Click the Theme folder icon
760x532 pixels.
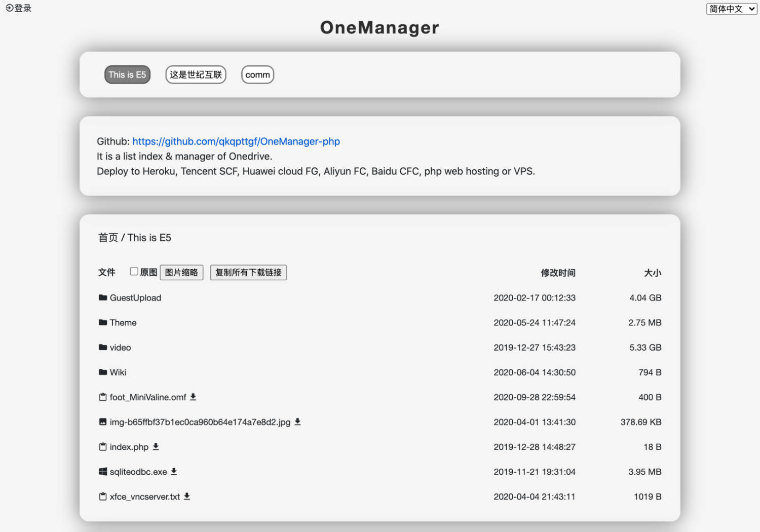[103, 322]
